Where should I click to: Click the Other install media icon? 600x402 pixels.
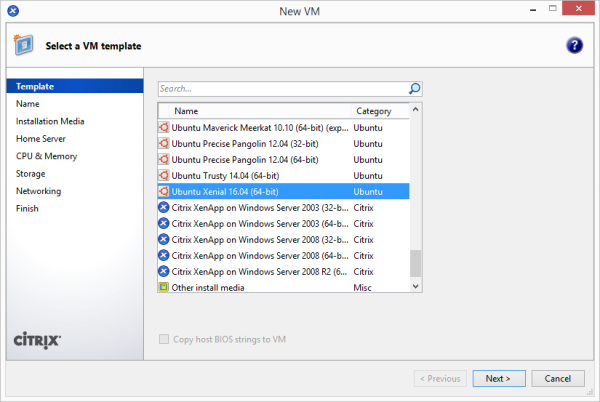click(x=165, y=287)
